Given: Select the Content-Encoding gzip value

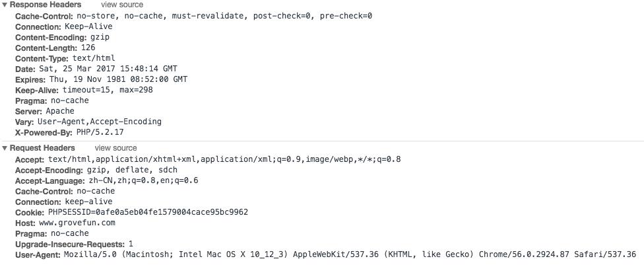Looking at the screenshot, I should pyautogui.click(x=100, y=37).
